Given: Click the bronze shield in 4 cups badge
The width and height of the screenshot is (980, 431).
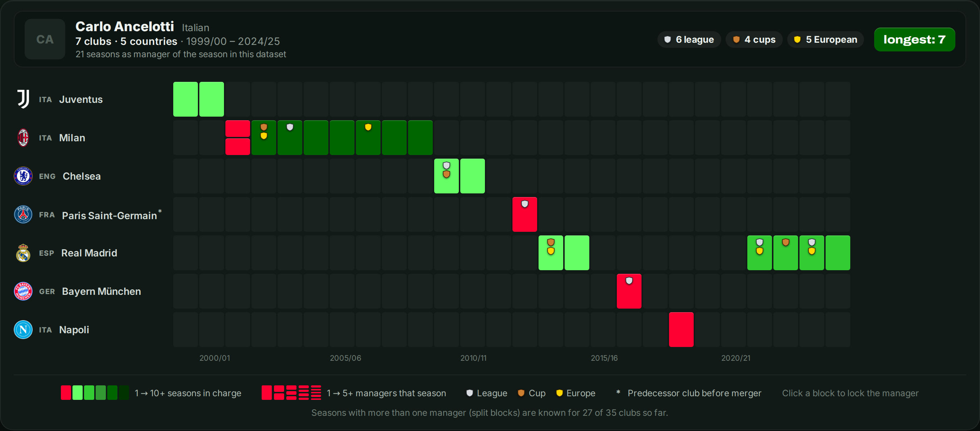Looking at the screenshot, I should tap(736, 39).
